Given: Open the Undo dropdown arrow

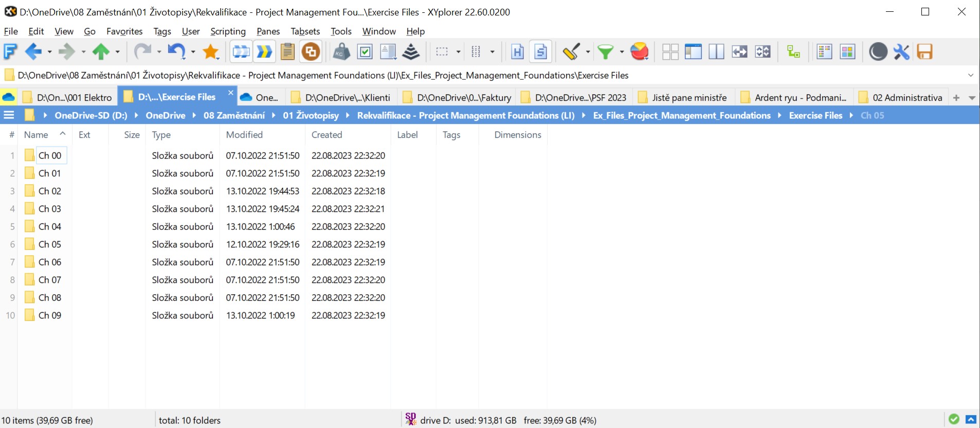Looking at the screenshot, I should coord(193,51).
